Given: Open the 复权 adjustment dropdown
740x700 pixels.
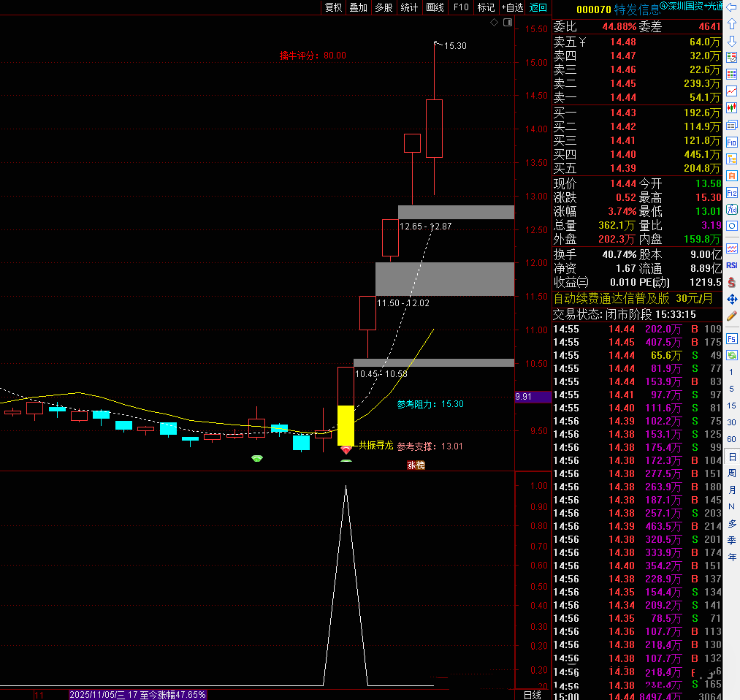Looking at the screenshot, I should pos(333,7).
